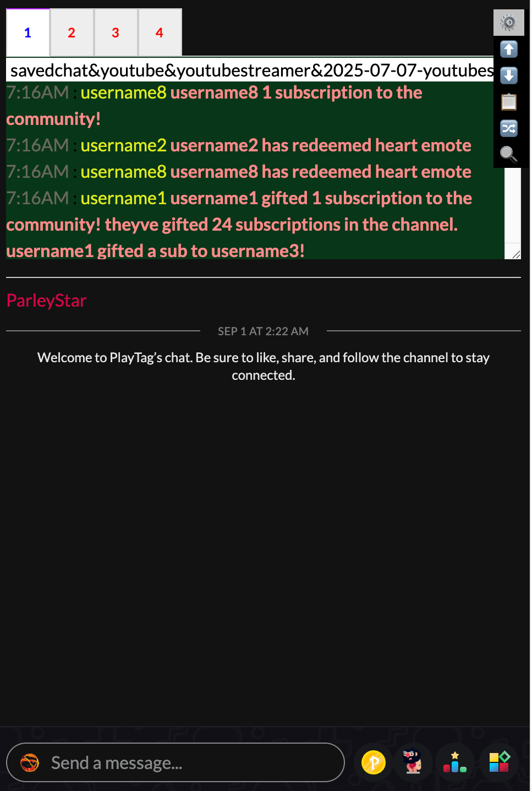
Task: Click the shuffle arrows icon
Action: click(509, 128)
